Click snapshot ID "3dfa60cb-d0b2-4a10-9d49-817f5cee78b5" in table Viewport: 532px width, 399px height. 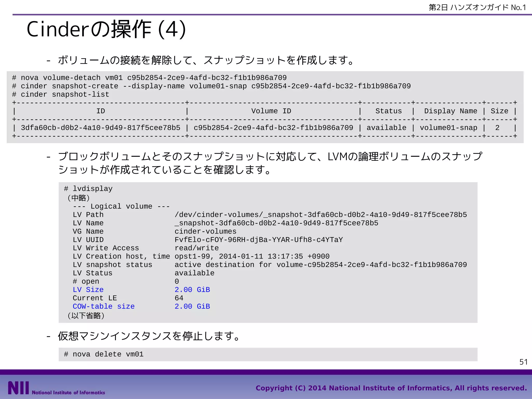pos(101,128)
